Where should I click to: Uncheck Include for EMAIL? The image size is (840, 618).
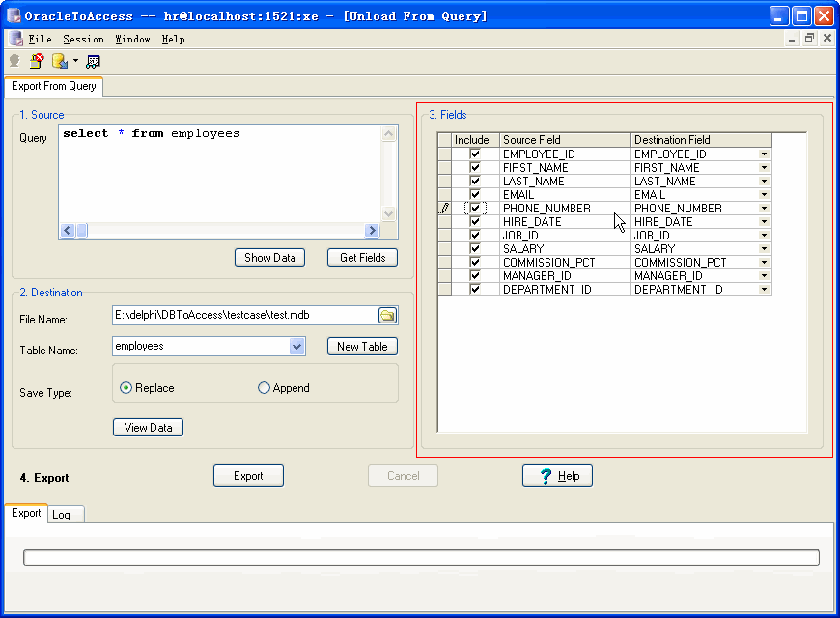pos(475,194)
